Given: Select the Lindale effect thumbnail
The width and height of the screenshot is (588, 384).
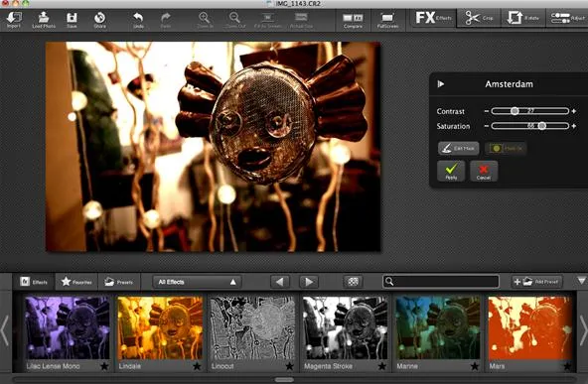Looking at the screenshot, I should [x=160, y=327].
